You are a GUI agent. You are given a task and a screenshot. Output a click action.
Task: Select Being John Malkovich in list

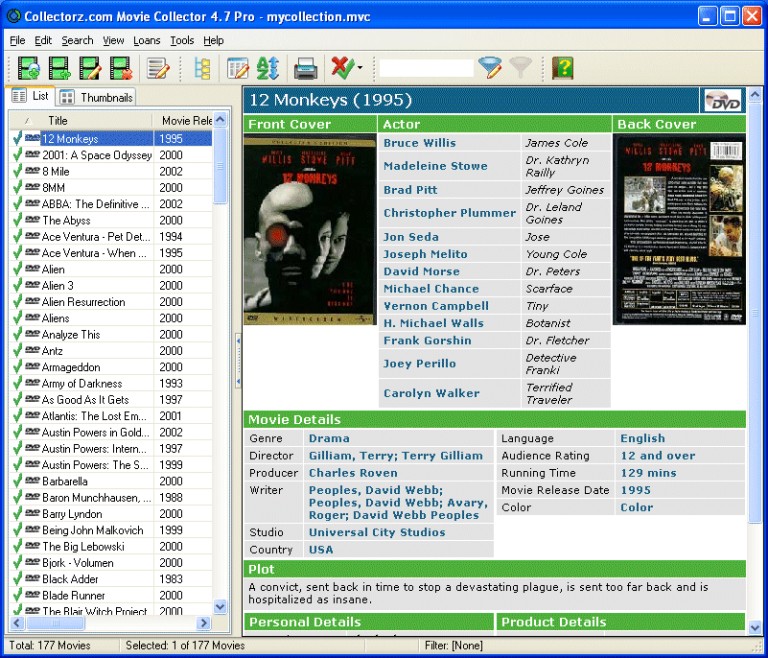coord(93,530)
